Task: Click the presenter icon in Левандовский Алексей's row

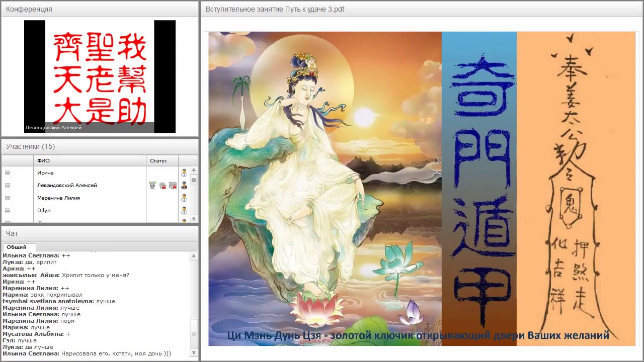Action: (x=184, y=185)
